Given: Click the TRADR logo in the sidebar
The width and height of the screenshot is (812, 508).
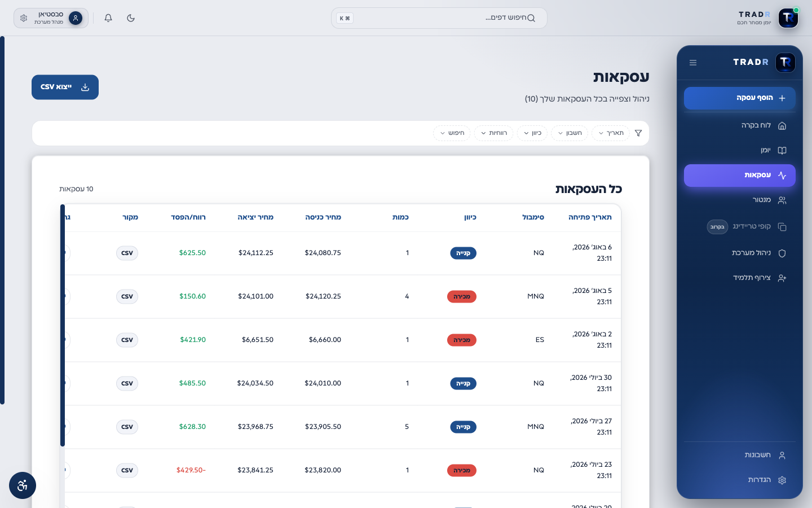Looking at the screenshot, I should pyautogui.click(x=785, y=62).
